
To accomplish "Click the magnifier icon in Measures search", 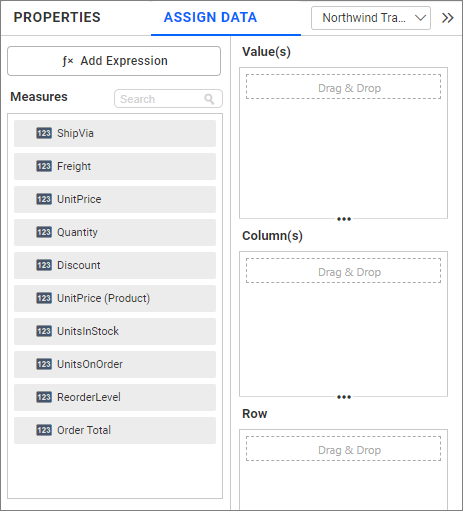I will point(209,99).
